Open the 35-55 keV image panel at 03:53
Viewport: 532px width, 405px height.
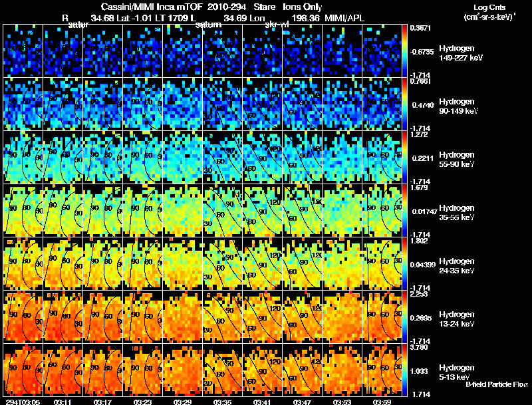342,211
